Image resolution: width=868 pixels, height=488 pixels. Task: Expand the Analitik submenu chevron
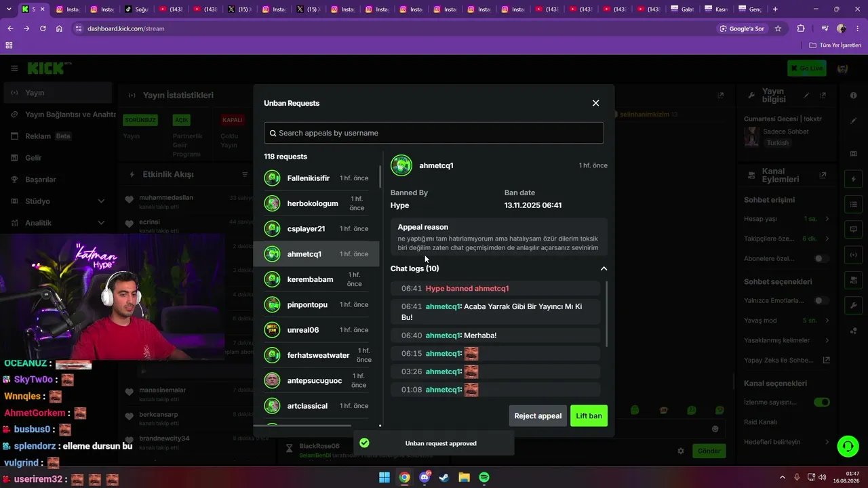[x=101, y=223]
